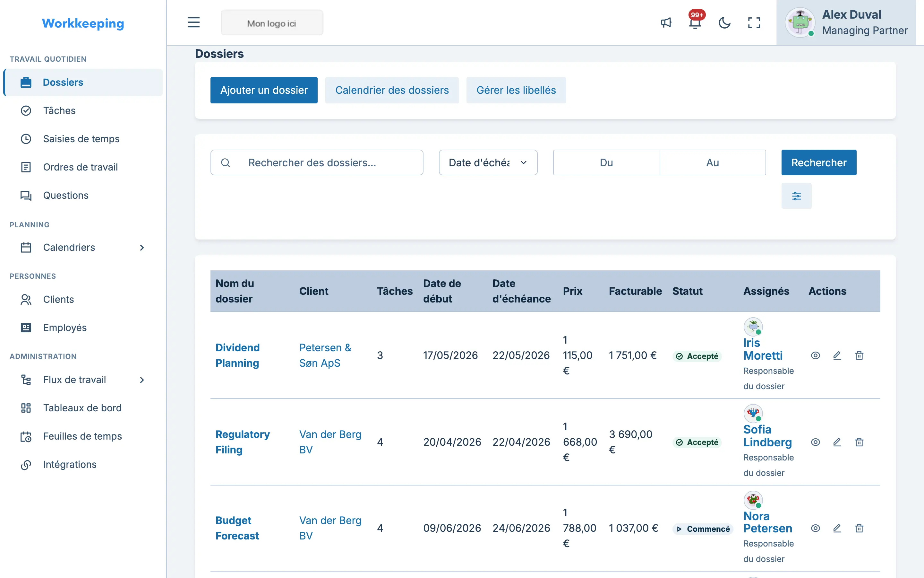The height and width of the screenshot is (578, 924).
Task: Click Ajouter un dossier button
Action: coord(264,90)
